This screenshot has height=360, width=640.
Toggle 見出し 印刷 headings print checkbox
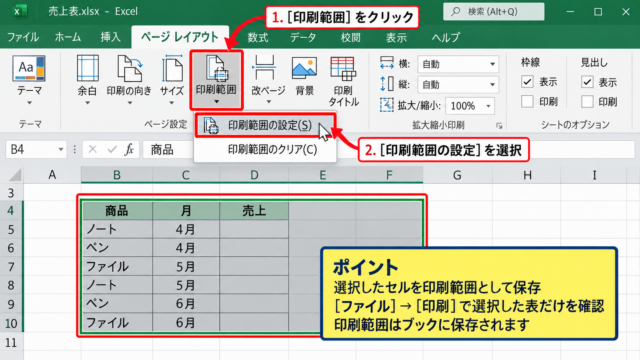point(587,101)
